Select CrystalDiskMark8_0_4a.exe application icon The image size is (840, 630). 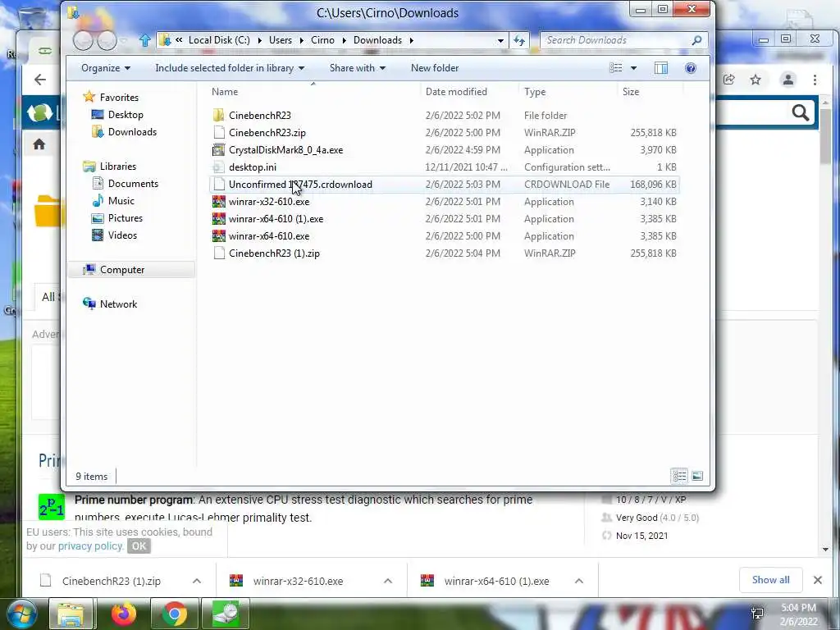[218, 150]
